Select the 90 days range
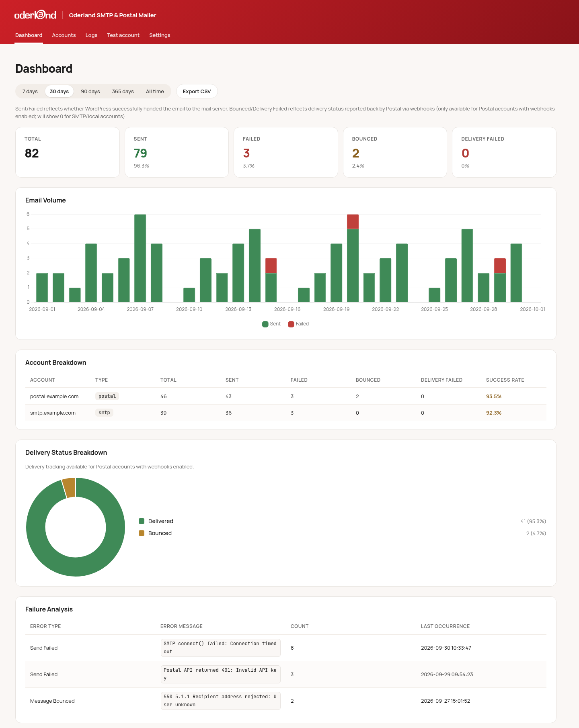This screenshot has width=579, height=728. [90, 92]
